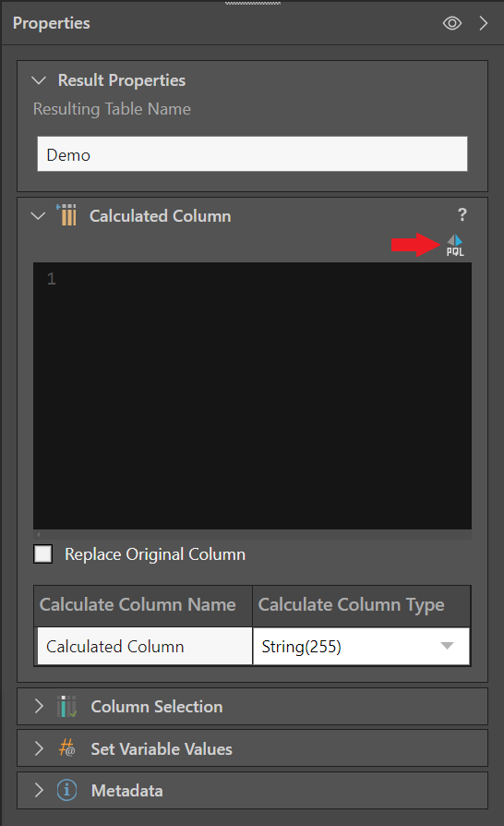Open the PQL editor icon

pos(455,246)
